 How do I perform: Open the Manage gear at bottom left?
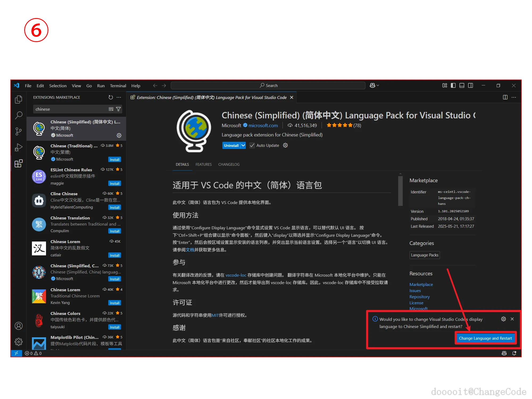click(x=18, y=342)
